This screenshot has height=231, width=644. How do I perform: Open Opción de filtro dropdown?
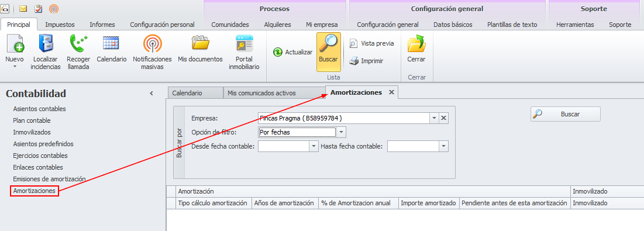click(x=342, y=132)
